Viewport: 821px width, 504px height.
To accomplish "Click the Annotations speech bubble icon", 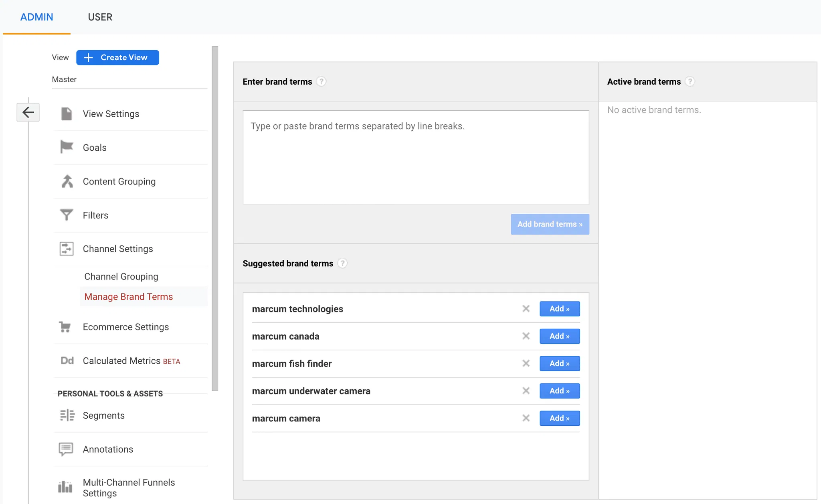I will tap(66, 449).
